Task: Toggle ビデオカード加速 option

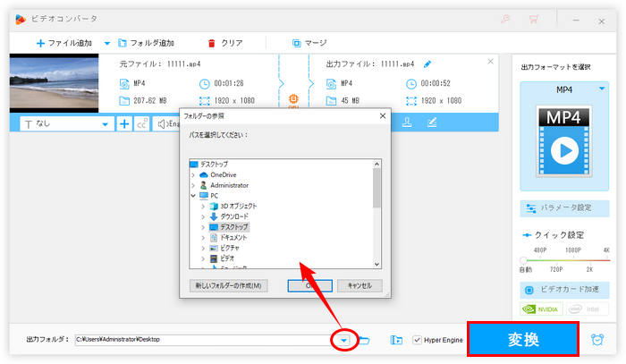Action: point(564,290)
